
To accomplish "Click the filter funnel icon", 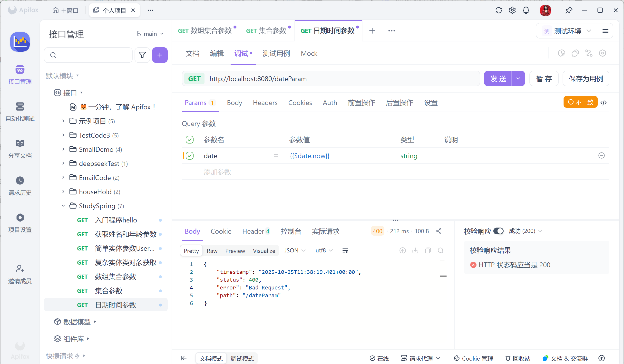I will 142,55.
